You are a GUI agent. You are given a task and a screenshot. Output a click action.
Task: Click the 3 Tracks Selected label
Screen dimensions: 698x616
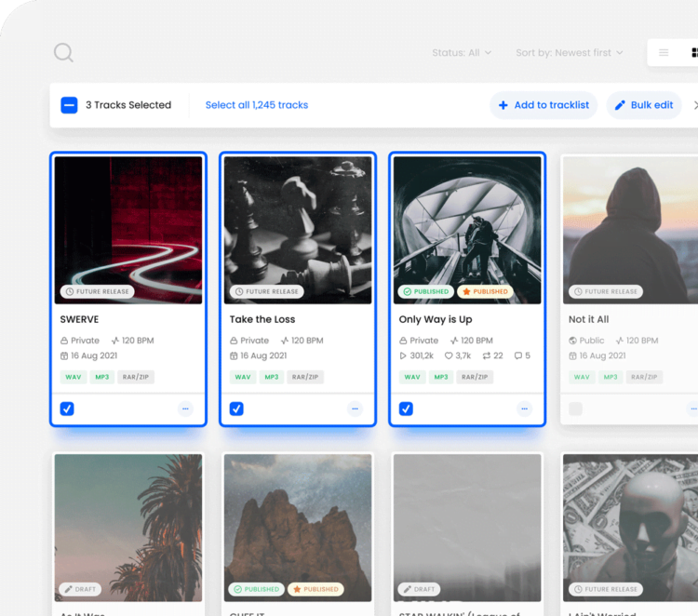click(128, 105)
